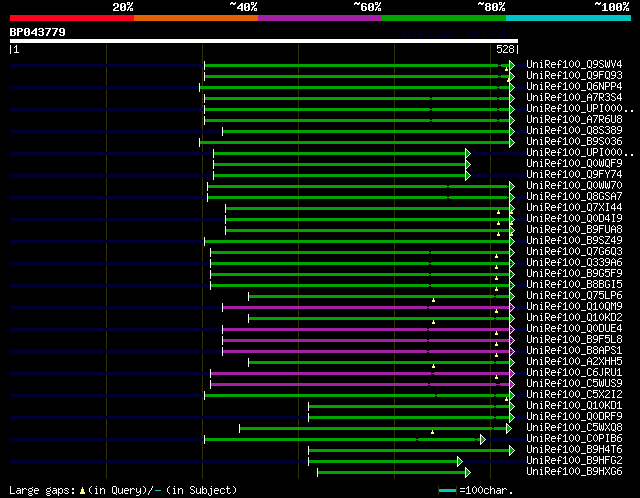This screenshot has width=640, height=498.
Task: Click the arrowhead ending the C5WXQ8 alignment
Action: click(509, 429)
